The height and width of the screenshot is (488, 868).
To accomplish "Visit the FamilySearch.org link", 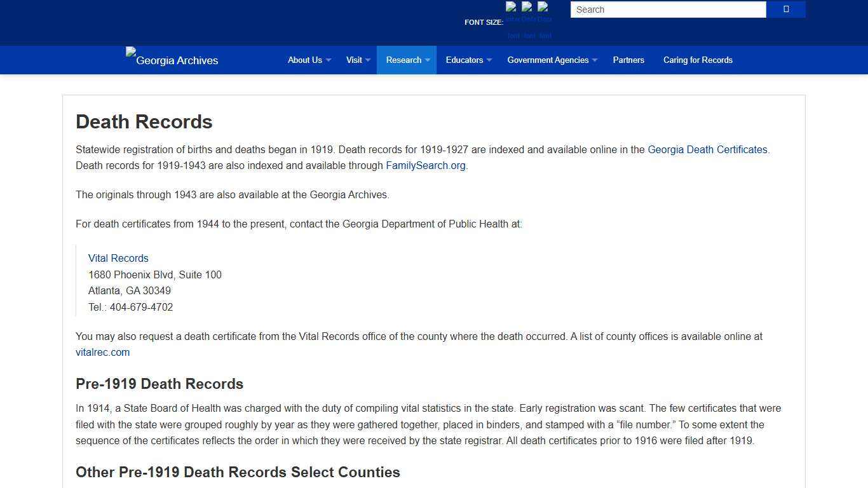I will (425, 165).
